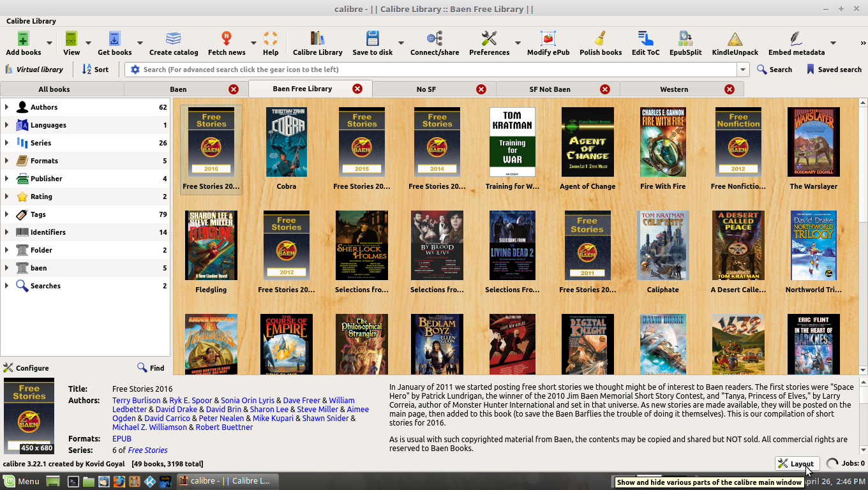868x490 pixels.
Task: Open the Fetch news dropdown arrow
Action: pyautogui.click(x=253, y=43)
